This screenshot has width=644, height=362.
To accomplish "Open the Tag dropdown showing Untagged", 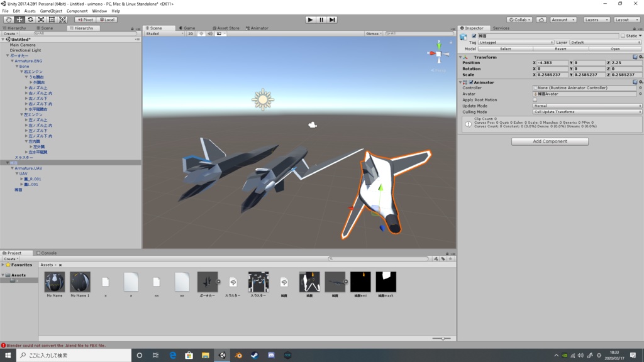I will coord(516,42).
